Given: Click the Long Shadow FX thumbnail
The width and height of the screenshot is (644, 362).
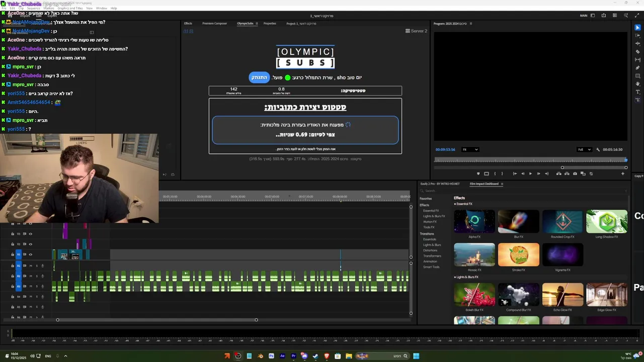Looking at the screenshot, I should (x=607, y=222).
